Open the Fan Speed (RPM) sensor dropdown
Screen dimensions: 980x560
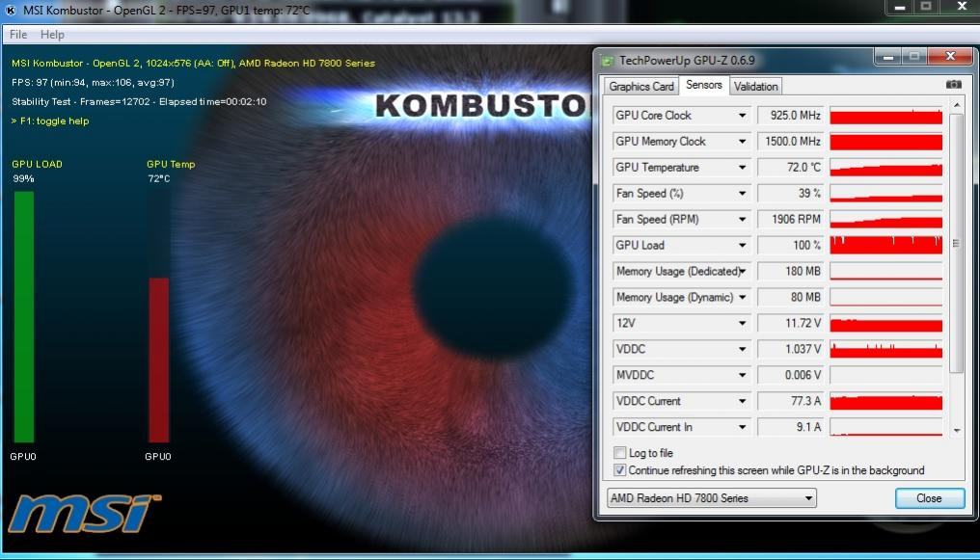tap(742, 220)
